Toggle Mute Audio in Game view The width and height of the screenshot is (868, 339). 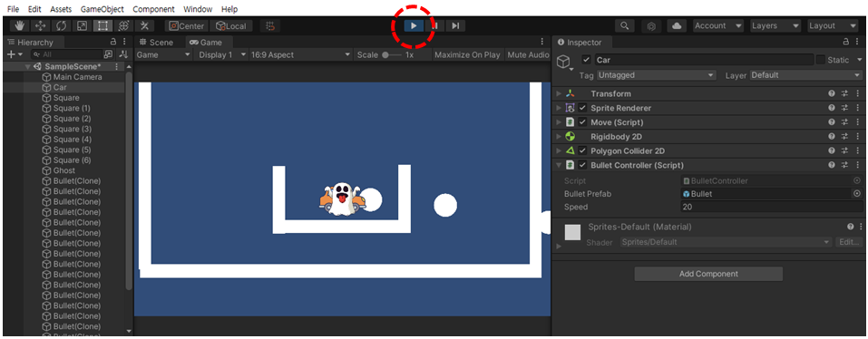pos(528,54)
